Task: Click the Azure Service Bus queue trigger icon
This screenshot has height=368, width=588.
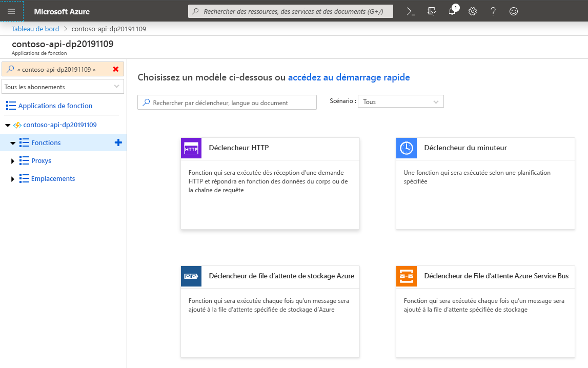Action: coord(406,276)
